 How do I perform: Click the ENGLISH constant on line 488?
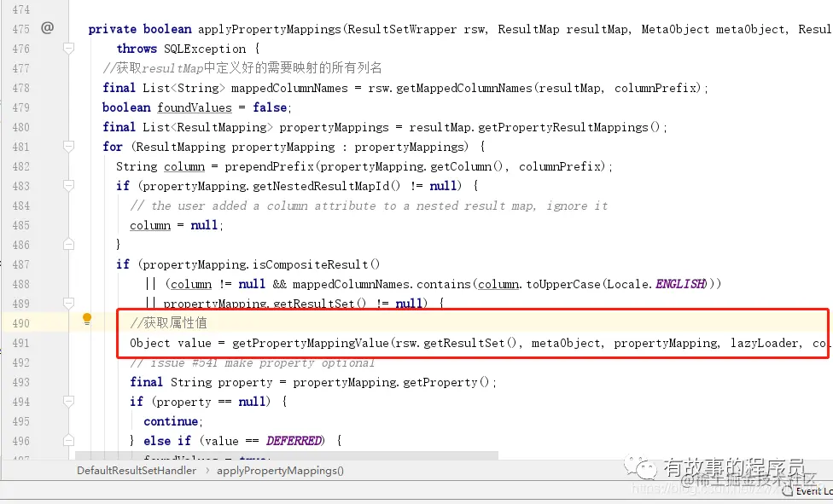[680, 284]
